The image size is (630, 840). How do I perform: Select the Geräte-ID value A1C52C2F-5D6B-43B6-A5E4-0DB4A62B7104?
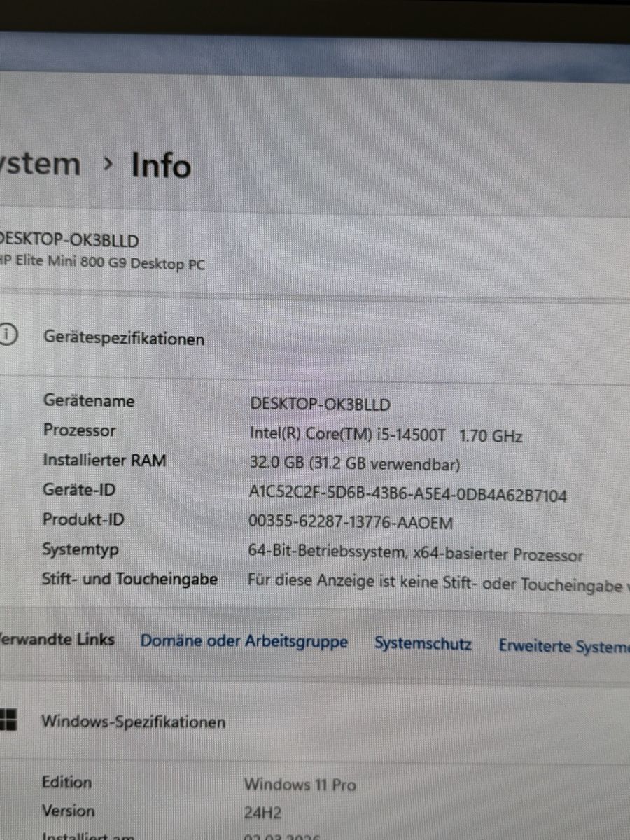click(x=408, y=495)
